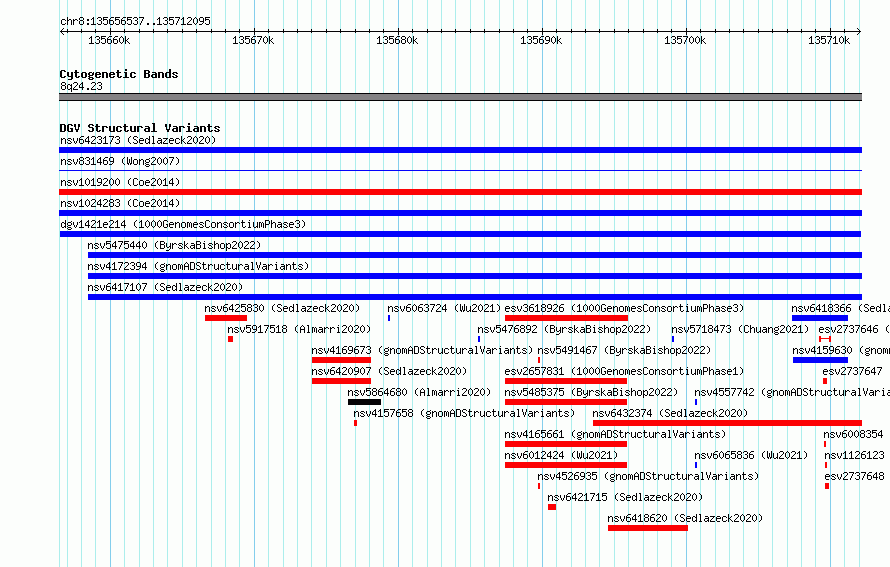Click the red bar under nsv6425830
Screen dimensions: 890x567
(x=226, y=318)
